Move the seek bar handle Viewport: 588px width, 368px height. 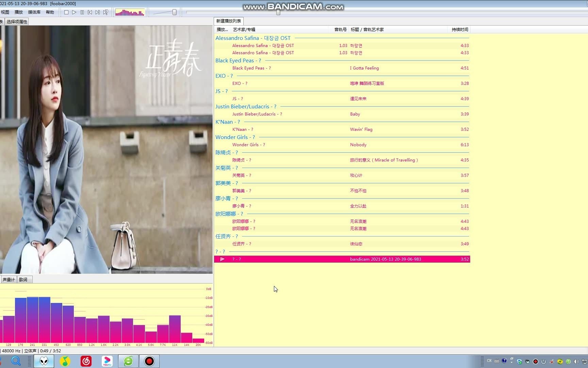click(278, 12)
